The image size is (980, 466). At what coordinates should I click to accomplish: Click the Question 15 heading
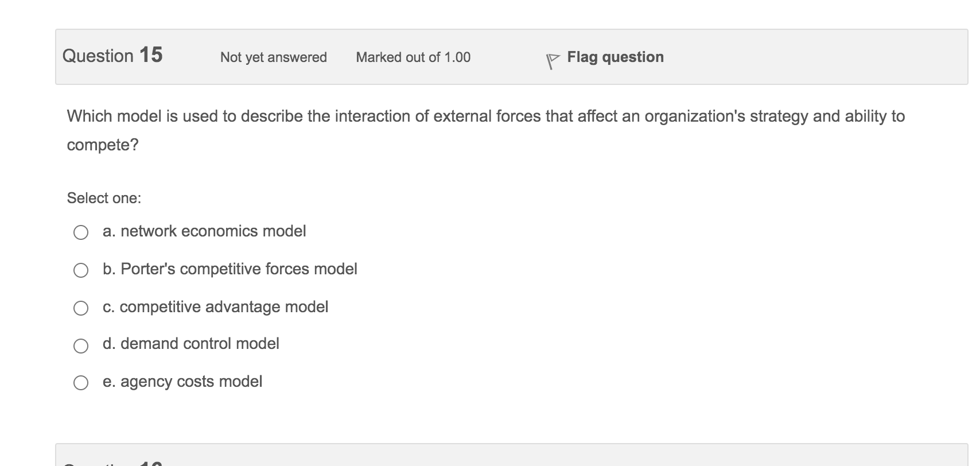pyautogui.click(x=112, y=55)
